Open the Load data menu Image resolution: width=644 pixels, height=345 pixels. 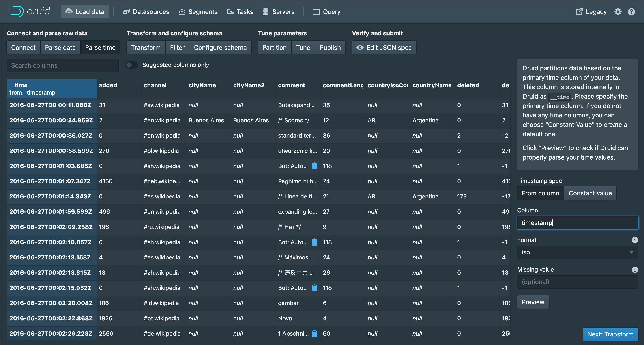pyautogui.click(x=85, y=12)
